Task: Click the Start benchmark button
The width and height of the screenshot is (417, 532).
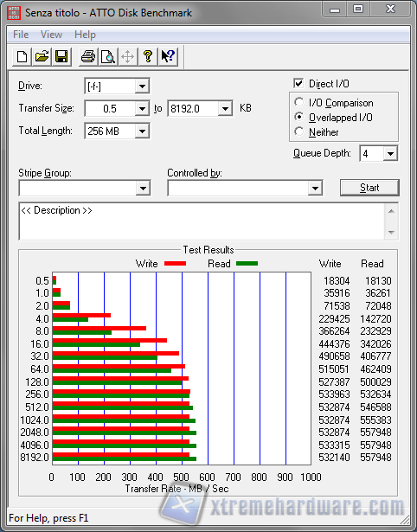Action: tap(369, 188)
